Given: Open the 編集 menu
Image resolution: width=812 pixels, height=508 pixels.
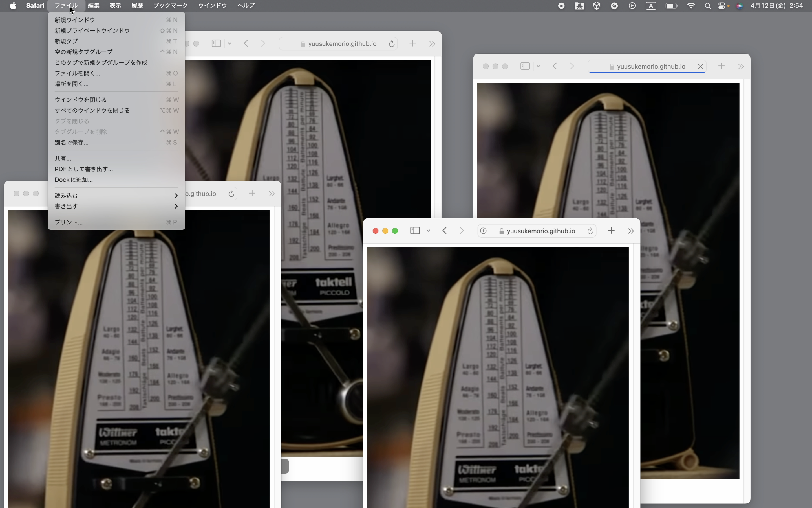Looking at the screenshot, I should tap(94, 6).
